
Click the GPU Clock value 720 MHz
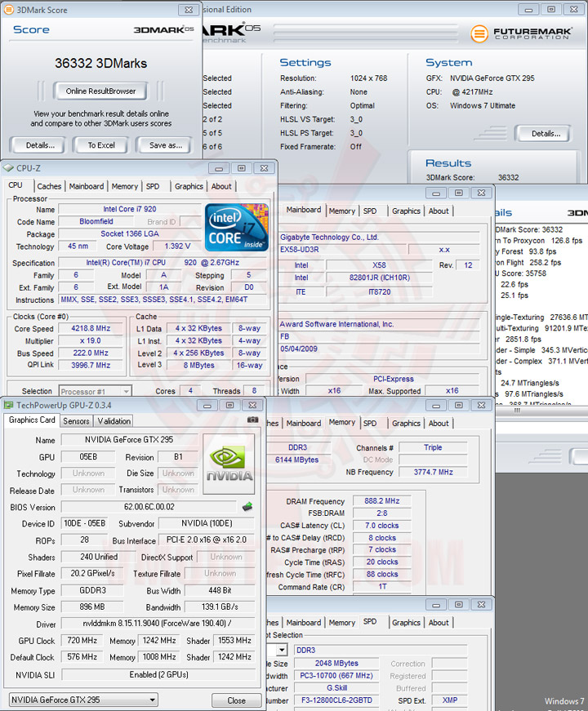82,640
